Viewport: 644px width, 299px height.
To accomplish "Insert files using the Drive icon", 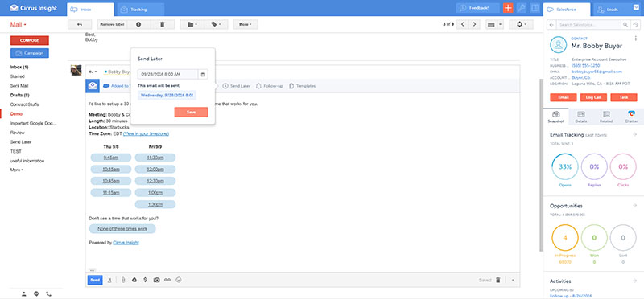I will pyautogui.click(x=134, y=280).
